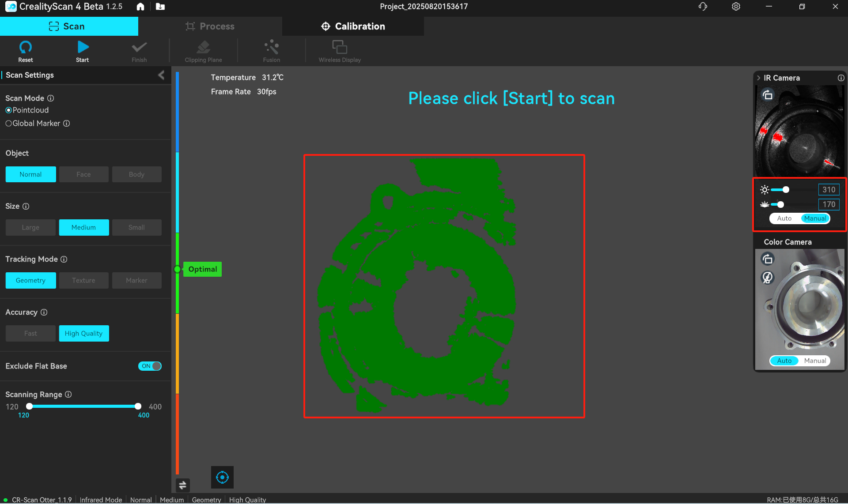
Task: Pop out the IR Camera view
Action: tap(768, 95)
